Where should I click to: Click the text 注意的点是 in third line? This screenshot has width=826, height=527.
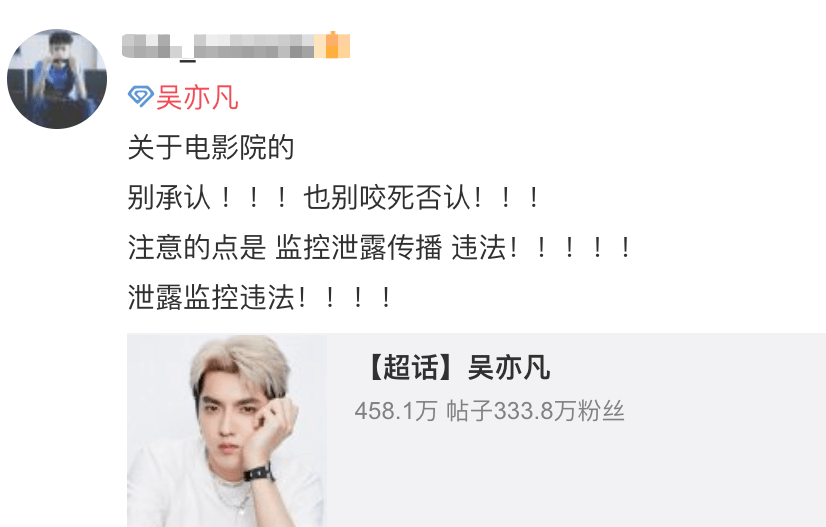pyautogui.click(x=196, y=248)
